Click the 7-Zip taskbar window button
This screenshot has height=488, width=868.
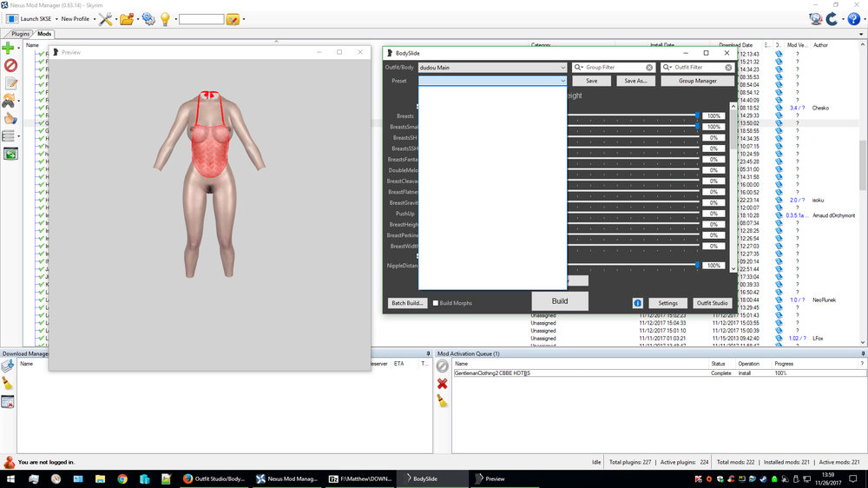[x=360, y=478]
